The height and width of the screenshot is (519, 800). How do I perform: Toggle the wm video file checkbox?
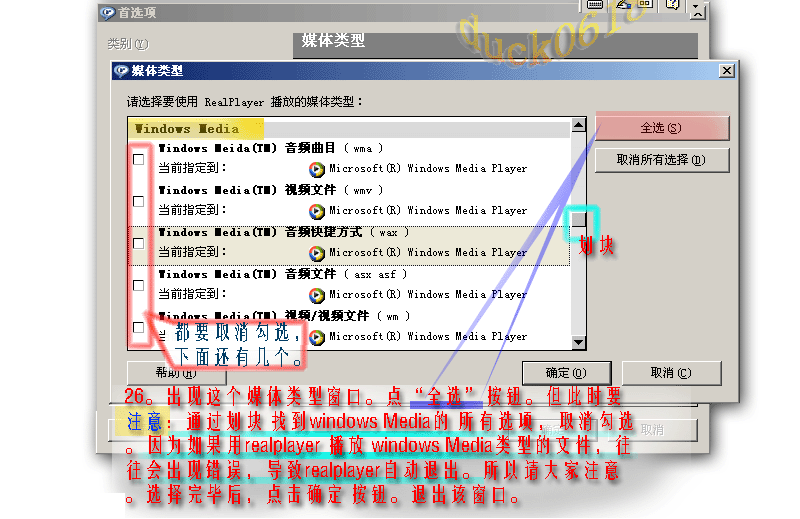coord(138,327)
